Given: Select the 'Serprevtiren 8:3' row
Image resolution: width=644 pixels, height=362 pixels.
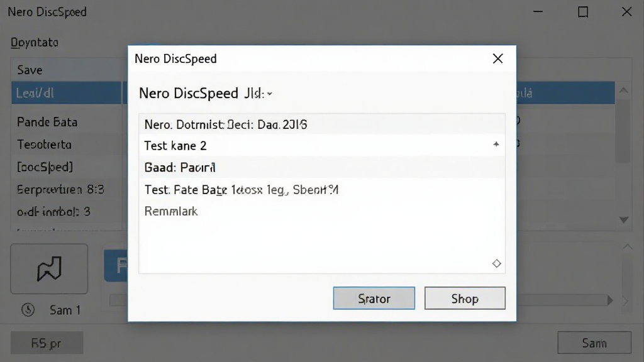Looking at the screenshot, I should (x=67, y=189).
